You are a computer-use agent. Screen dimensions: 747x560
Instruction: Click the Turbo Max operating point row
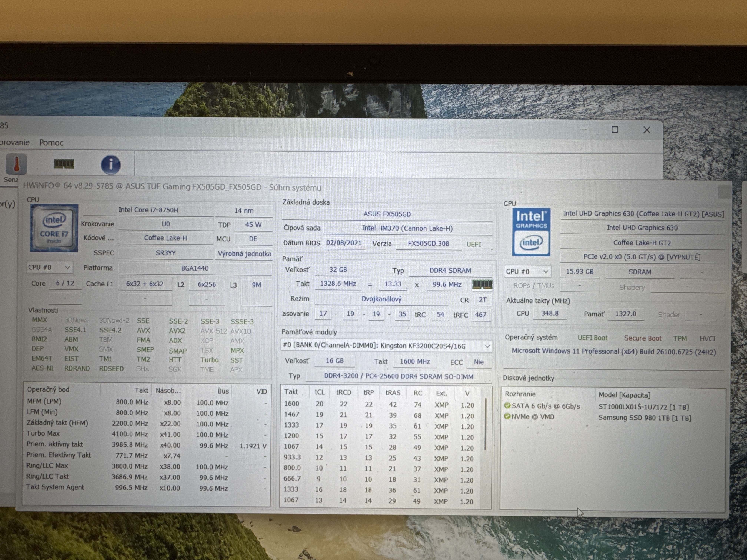(x=147, y=434)
